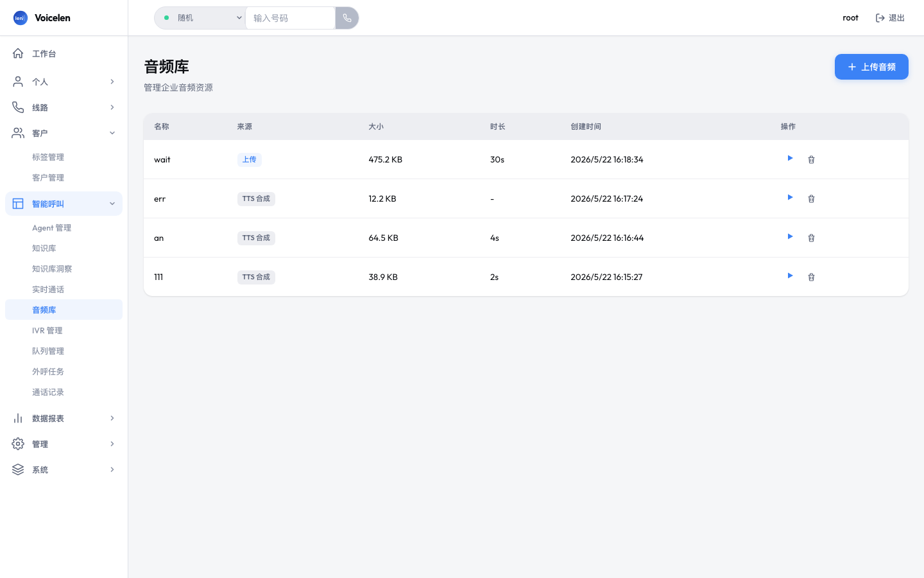Open 外呼任务 page

64,371
